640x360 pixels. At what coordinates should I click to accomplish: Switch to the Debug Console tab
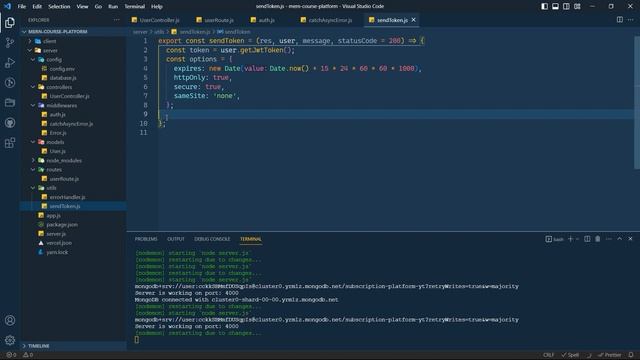(212, 239)
